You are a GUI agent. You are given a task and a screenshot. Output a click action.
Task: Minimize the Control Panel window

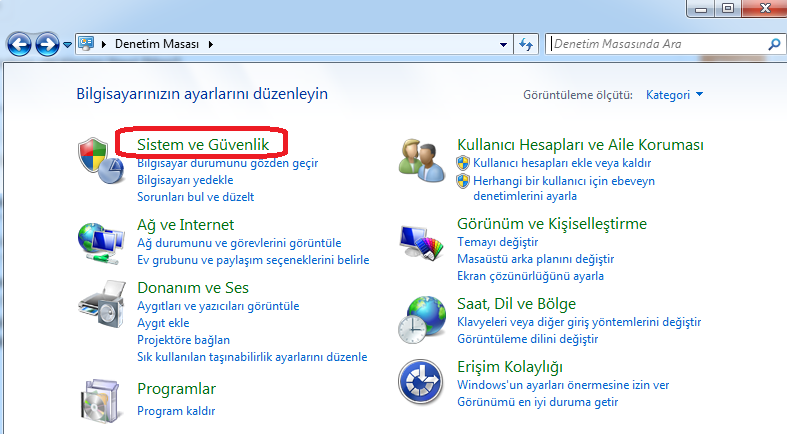point(701,9)
